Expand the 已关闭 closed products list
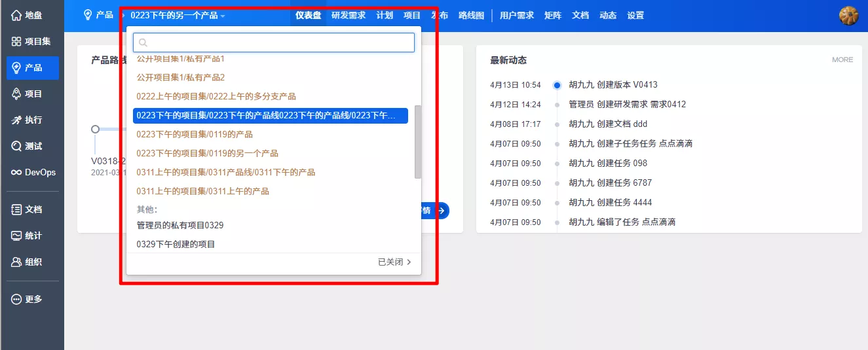 394,262
